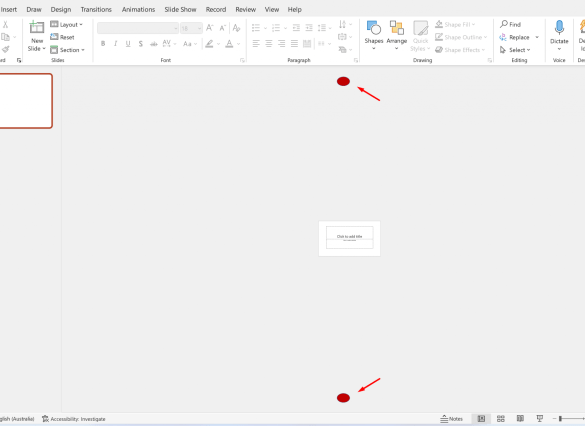Open Shape Outline dropdown
The height and width of the screenshot is (426, 585).
[x=461, y=37]
